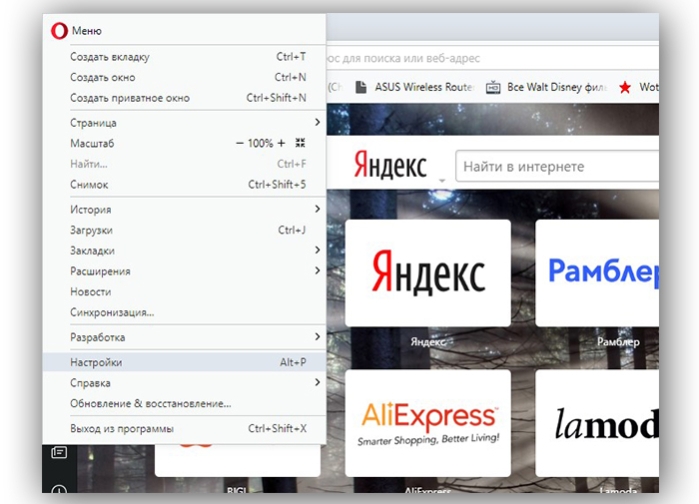Screen dimensions: 699x504
Task: Open the lamoda speed dial tile
Action: point(597,423)
